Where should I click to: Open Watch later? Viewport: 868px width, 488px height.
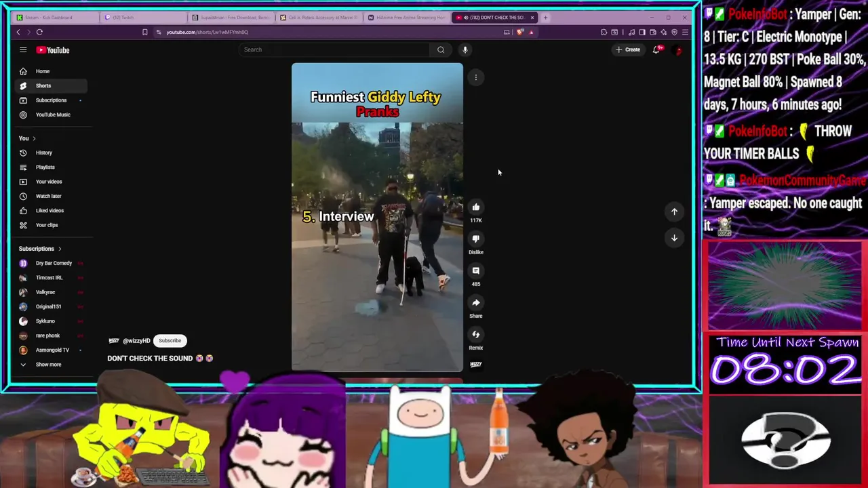click(x=50, y=196)
